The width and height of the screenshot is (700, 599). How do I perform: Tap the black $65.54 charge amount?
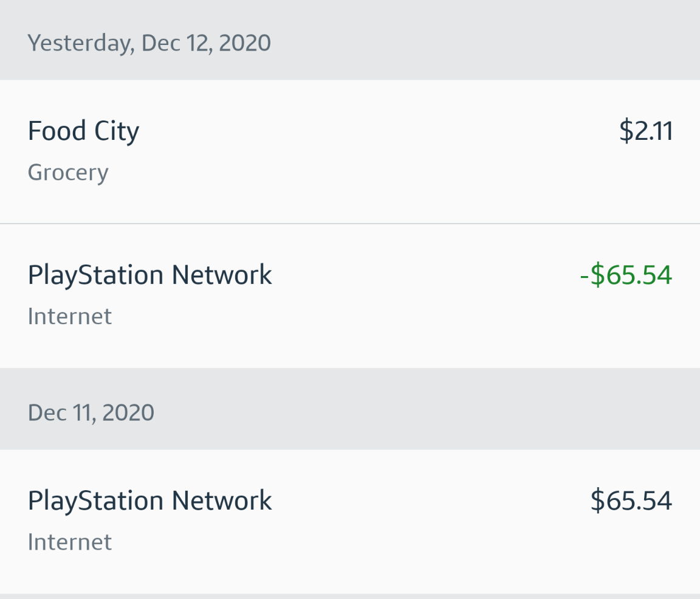(631, 500)
